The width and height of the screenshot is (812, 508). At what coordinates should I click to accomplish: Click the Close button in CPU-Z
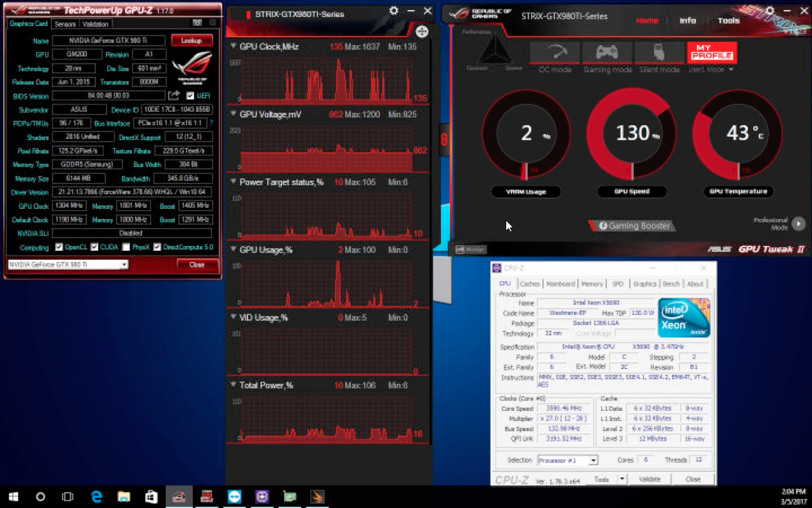coord(693,479)
